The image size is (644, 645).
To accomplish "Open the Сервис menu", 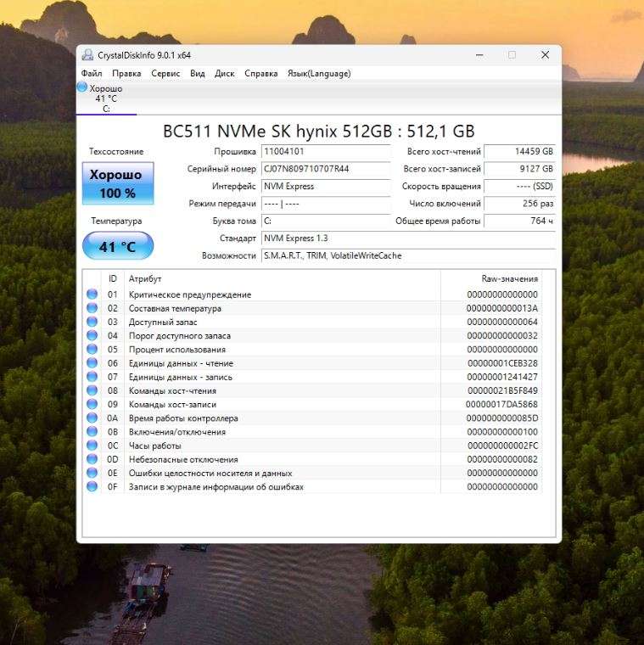I will pos(165,74).
